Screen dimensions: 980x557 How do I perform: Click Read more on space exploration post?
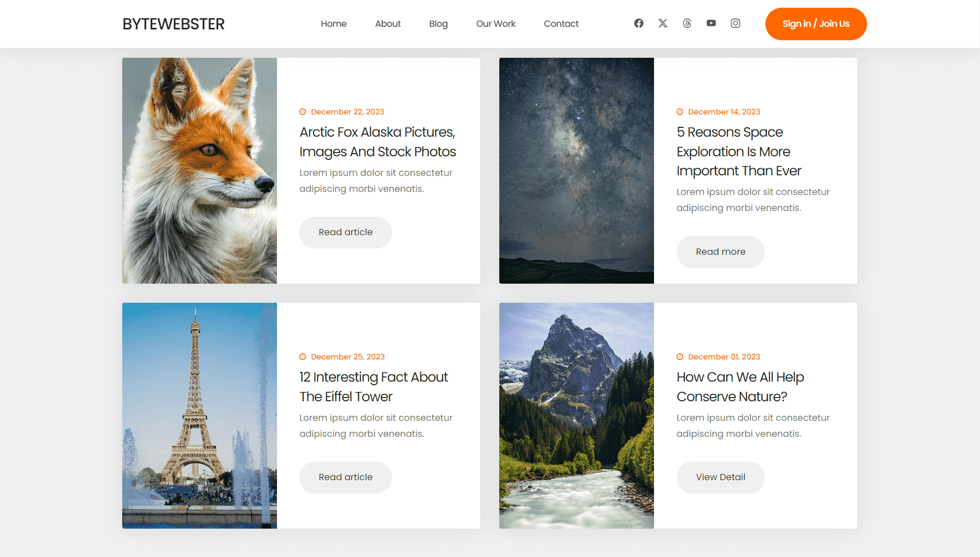coord(721,252)
